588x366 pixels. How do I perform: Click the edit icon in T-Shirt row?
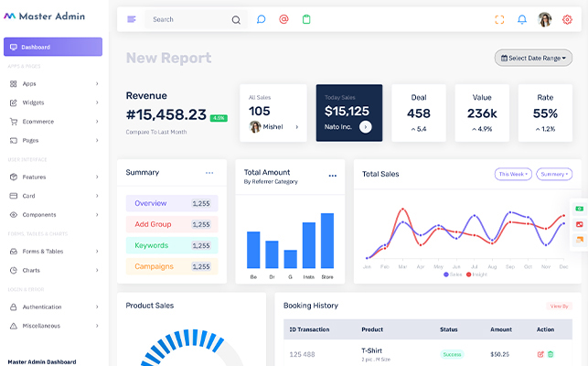coord(540,354)
